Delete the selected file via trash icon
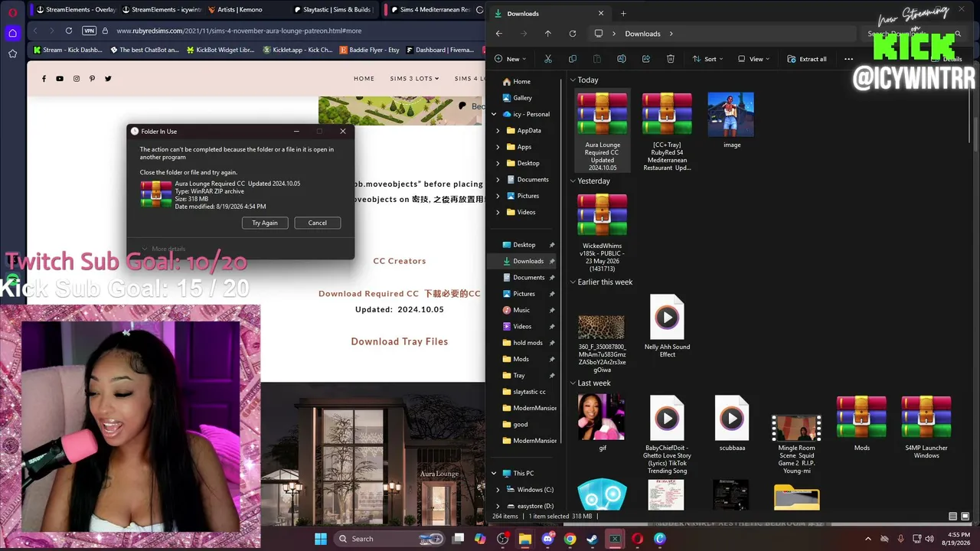The width and height of the screenshot is (980, 551). point(671,59)
